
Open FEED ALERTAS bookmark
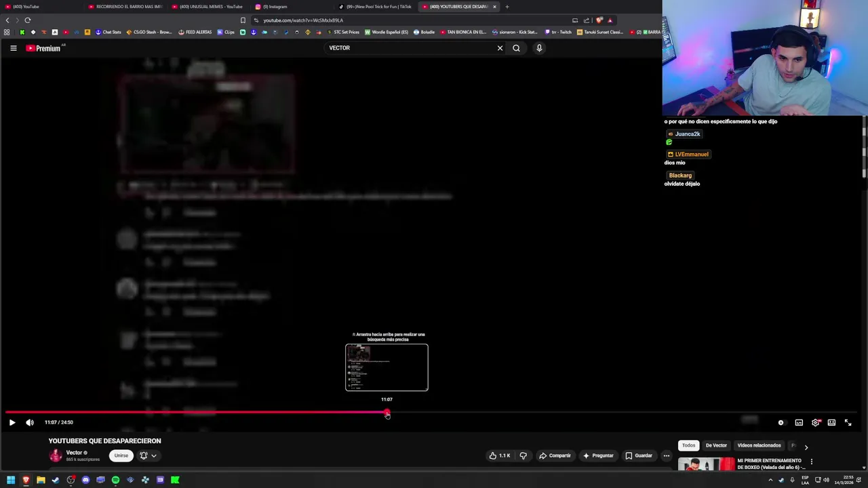click(x=195, y=32)
